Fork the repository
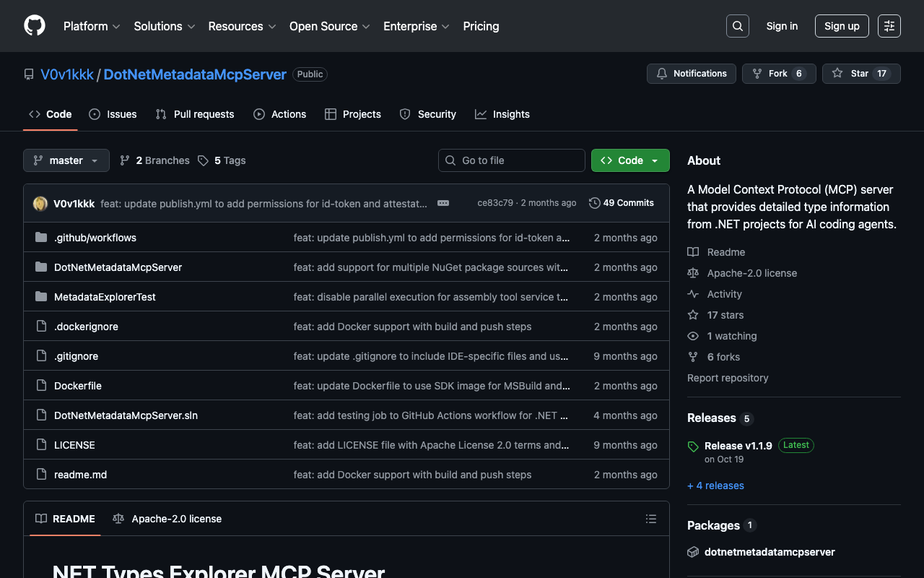Viewport: 924px width, 578px height. pos(778,74)
